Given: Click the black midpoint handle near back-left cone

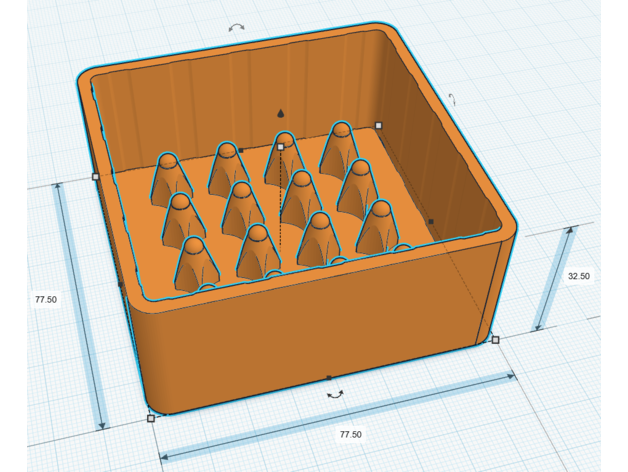Looking at the screenshot, I should tap(241, 150).
